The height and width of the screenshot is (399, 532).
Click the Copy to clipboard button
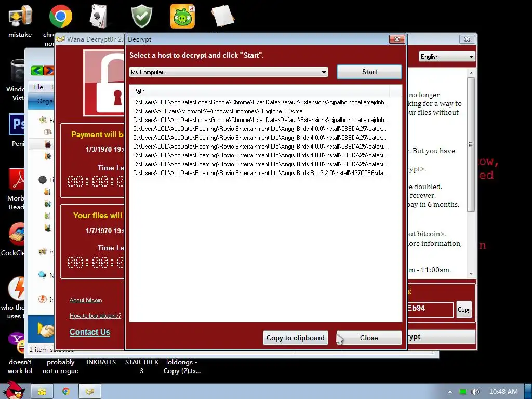point(295,338)
